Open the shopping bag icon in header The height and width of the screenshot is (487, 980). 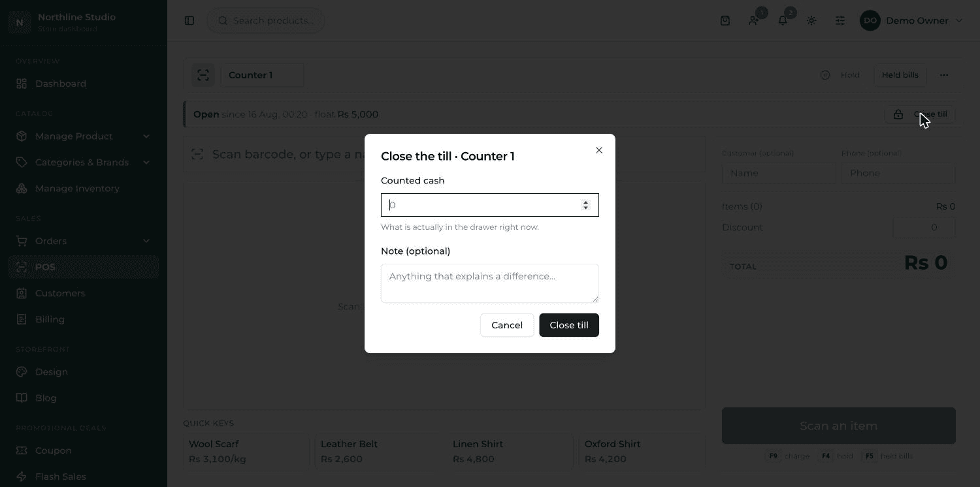(725, 21)
